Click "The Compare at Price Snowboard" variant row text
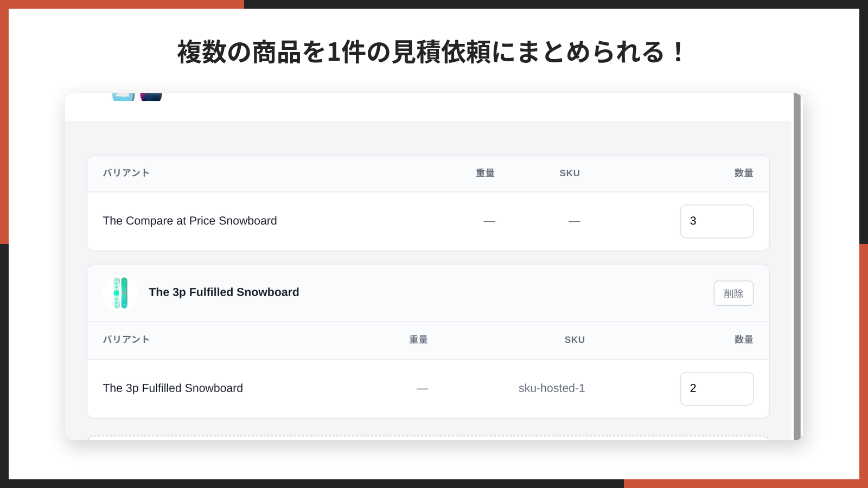The width and height of the screenshot is (868, 488). [x=190, y=221]
